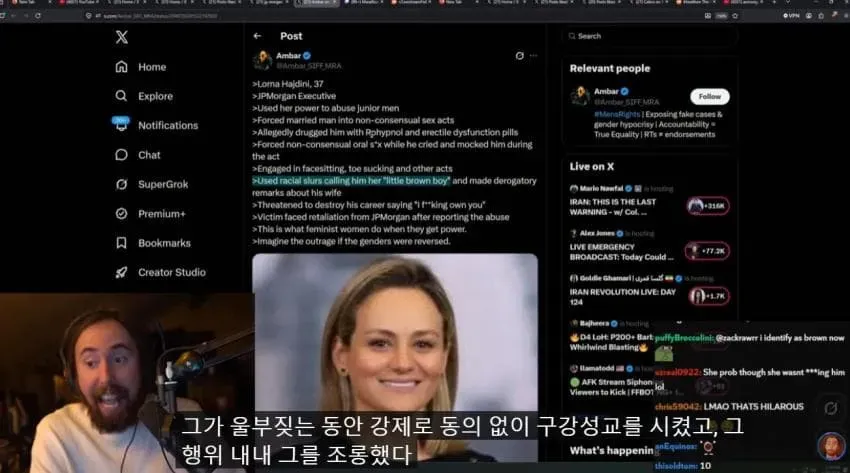This screenshot has height=473, width=850.
Task: Click the SuperGrok icon in sidebar
Action: pyautogui.click(x=121, y=184)
